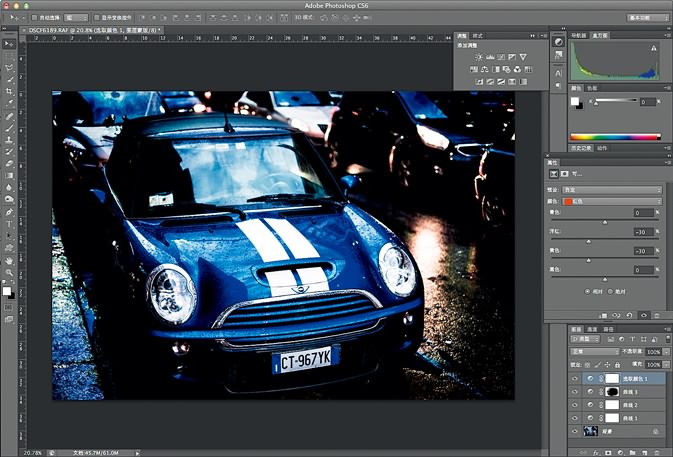Add a Threshold adjustment layer
The width and height of the screenshot is (673, 457).
point(501,82)
